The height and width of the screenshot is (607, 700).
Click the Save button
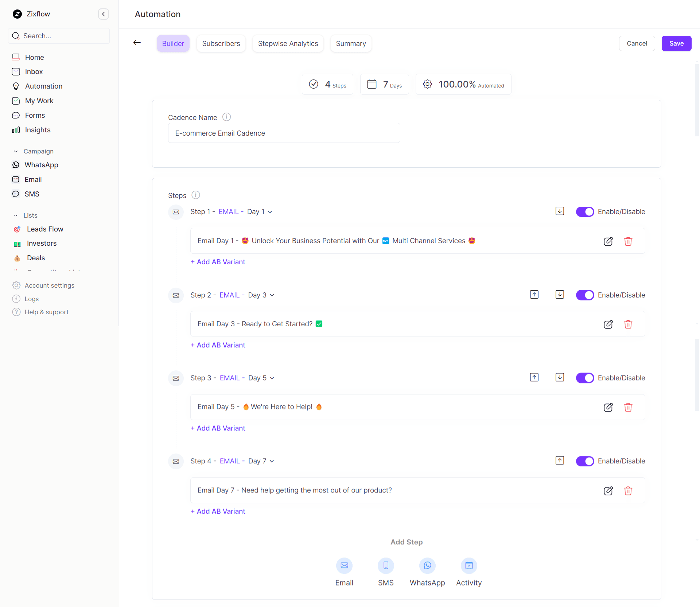point(676,43)
